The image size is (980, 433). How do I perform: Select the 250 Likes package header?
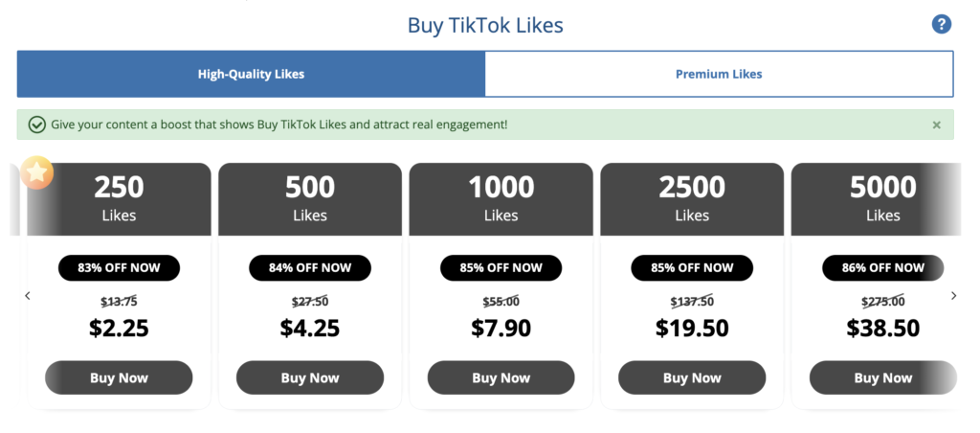(119, 198)
